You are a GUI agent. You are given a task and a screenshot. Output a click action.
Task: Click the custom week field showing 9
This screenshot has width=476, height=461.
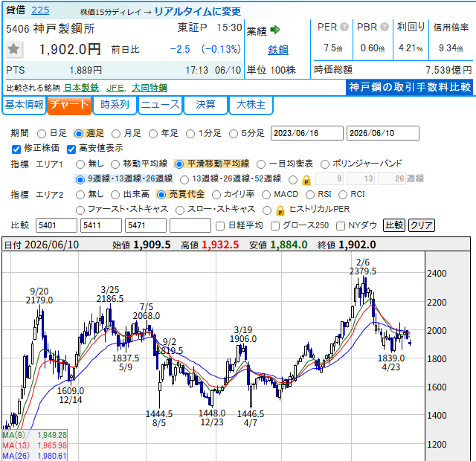(x=329, y=178)
